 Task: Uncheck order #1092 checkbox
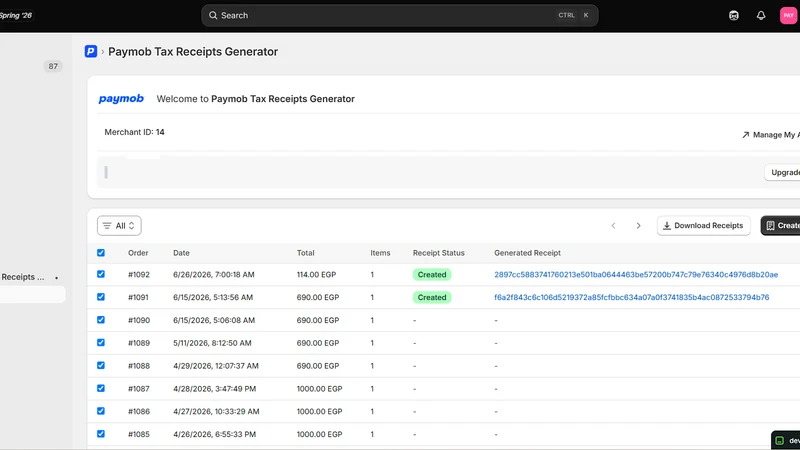pyautogui.click(x=101, y=274)
